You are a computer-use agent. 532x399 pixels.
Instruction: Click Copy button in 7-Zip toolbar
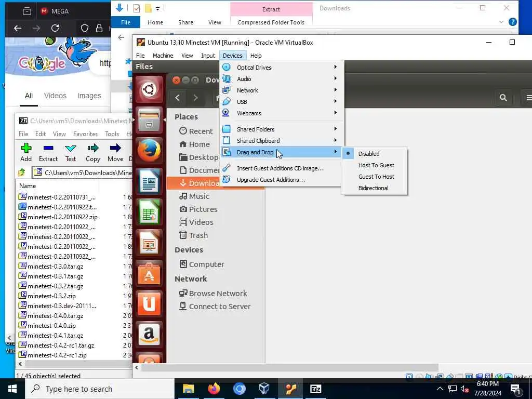click(x=92, y=152)
